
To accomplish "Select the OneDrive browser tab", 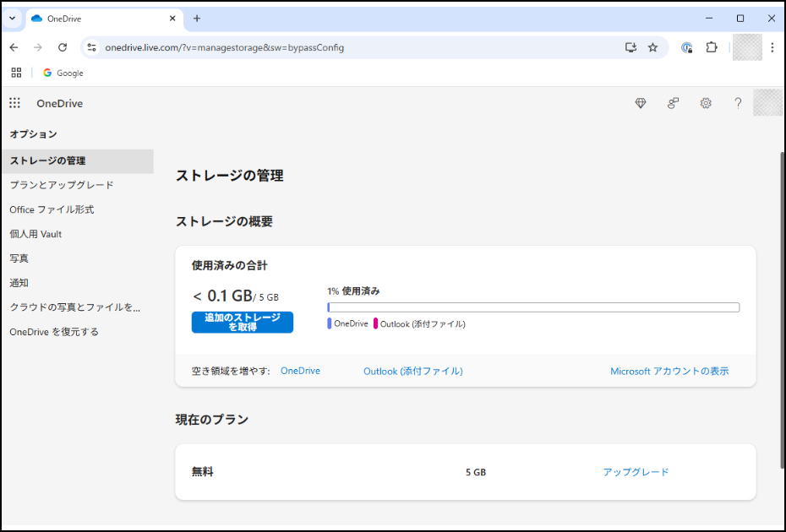I will tap(104, 19).
